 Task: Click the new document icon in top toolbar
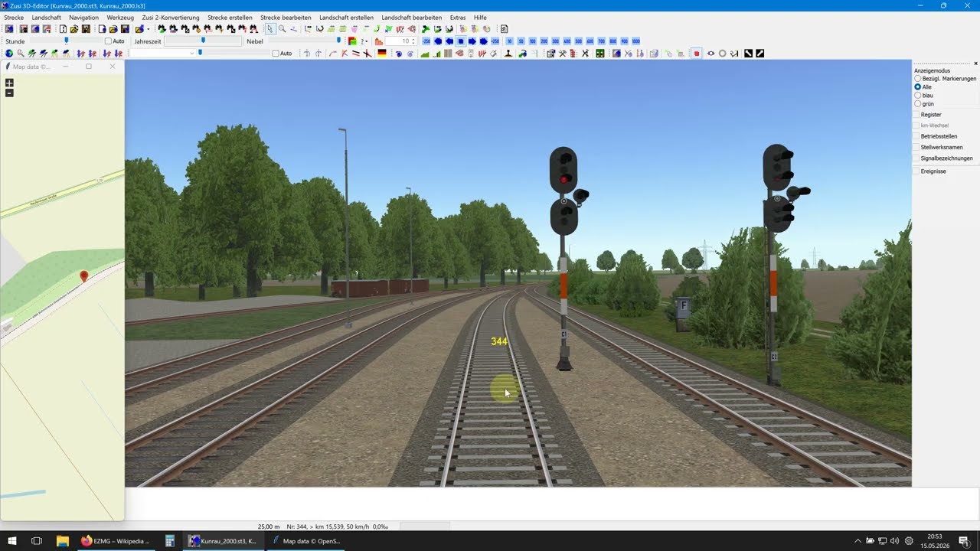63,29
